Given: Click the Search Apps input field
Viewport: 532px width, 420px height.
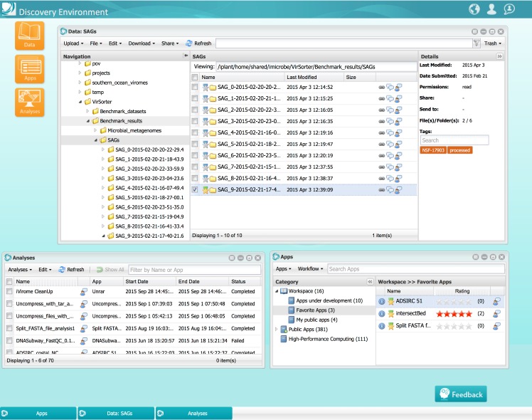Looking at the screenshot, I should [x=415, y=269].
